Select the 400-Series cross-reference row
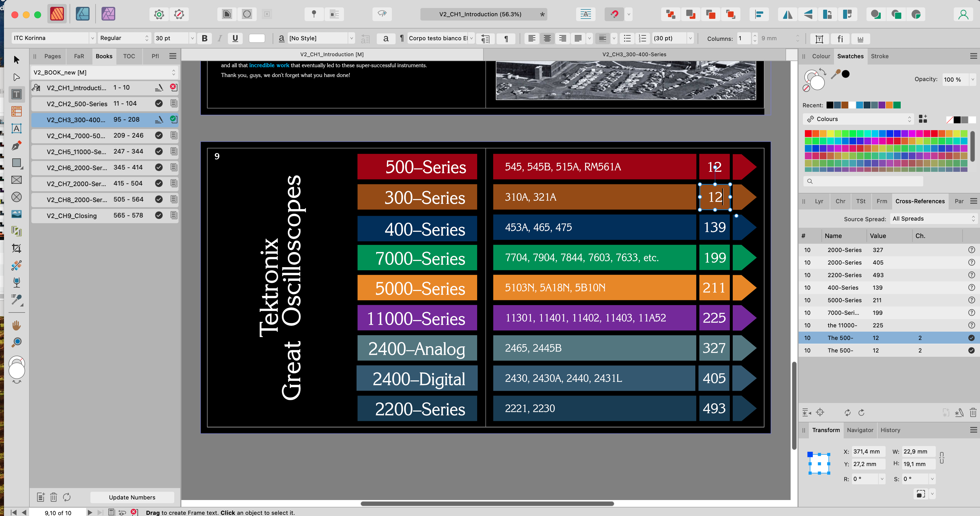 point(889,287)
